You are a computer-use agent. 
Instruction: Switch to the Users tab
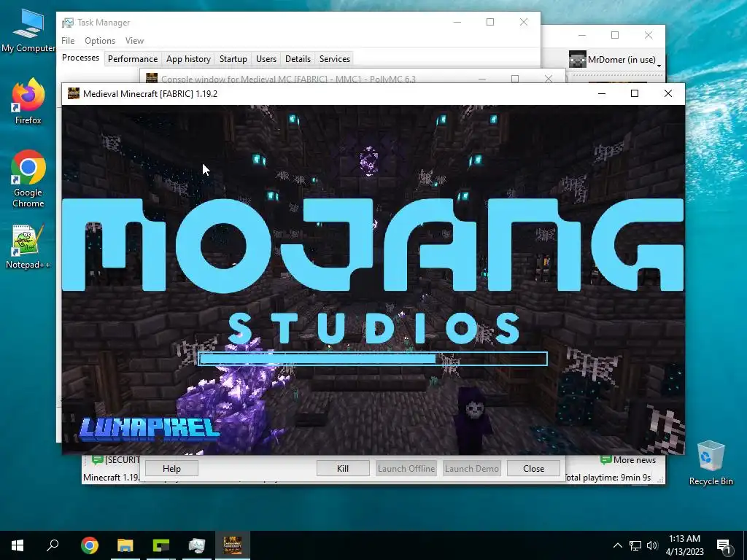pos(266,59)
